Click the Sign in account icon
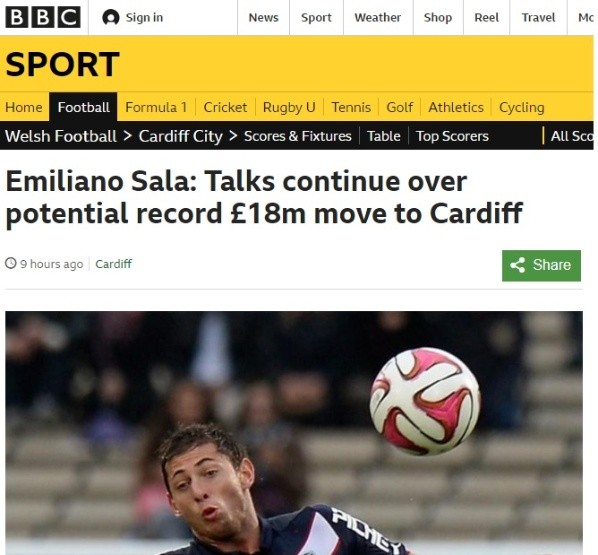Image resolution: width=598 pixels, height=555 pixels. 111,18
